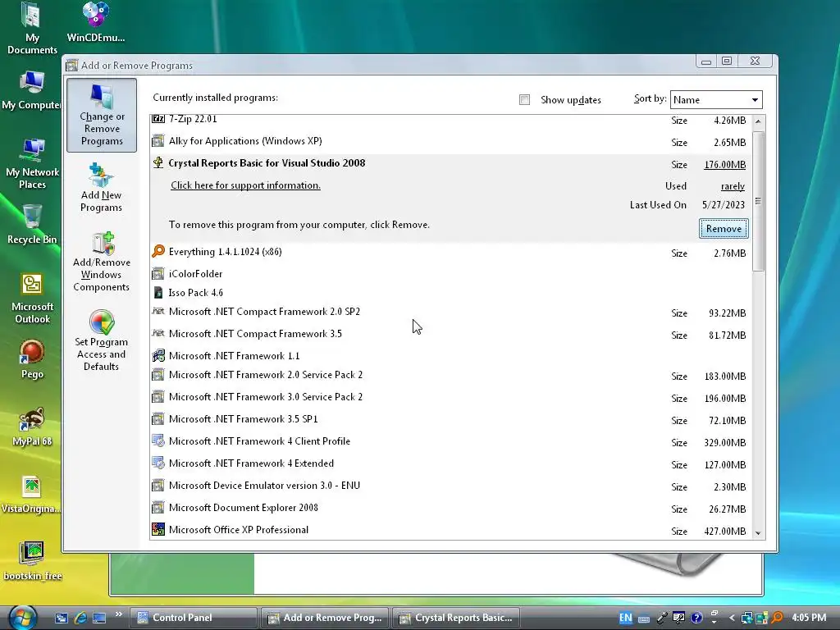Click the .NET Compact Framework 2.0 SP2 icon
This screenshot has height=630, width=840.
click(x=158, y=311)
